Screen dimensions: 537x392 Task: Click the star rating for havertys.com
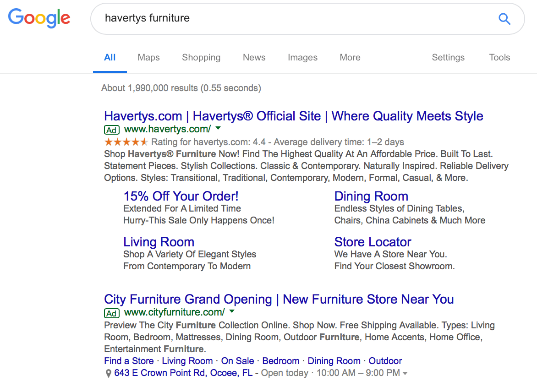(x=126, y=142)
